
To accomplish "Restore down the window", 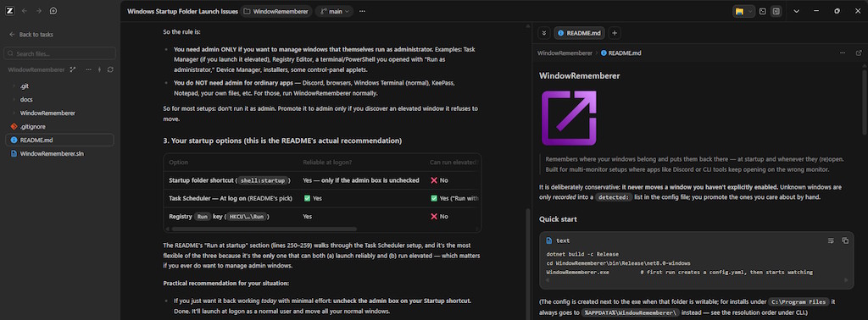I will (837, 11).
